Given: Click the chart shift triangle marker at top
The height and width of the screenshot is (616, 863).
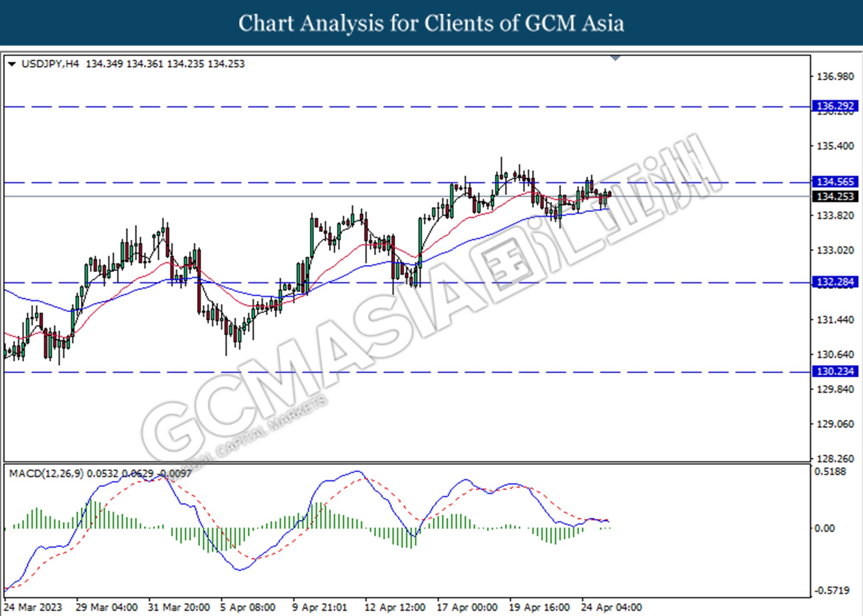Looking at the screenshot, I should 615,58.
